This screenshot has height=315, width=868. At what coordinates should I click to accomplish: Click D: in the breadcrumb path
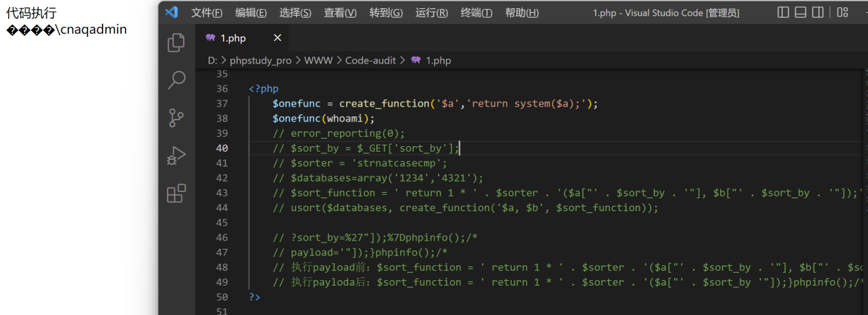pos(212,60)
